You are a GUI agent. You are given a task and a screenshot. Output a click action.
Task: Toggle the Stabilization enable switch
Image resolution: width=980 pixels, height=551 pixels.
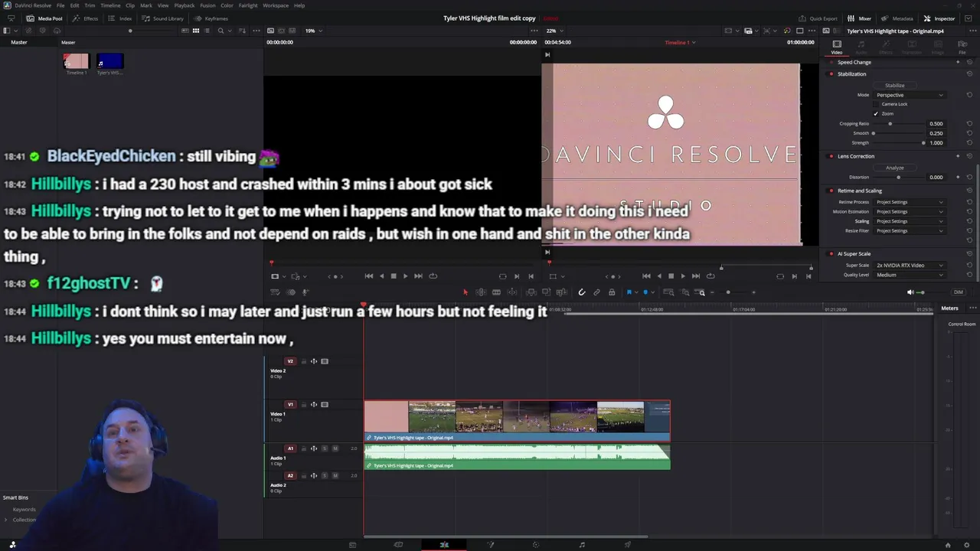(x=831, y=74)
